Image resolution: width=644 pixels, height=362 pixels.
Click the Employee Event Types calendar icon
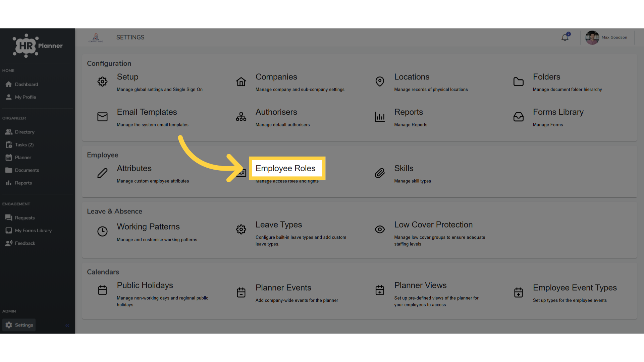(519, 292)
